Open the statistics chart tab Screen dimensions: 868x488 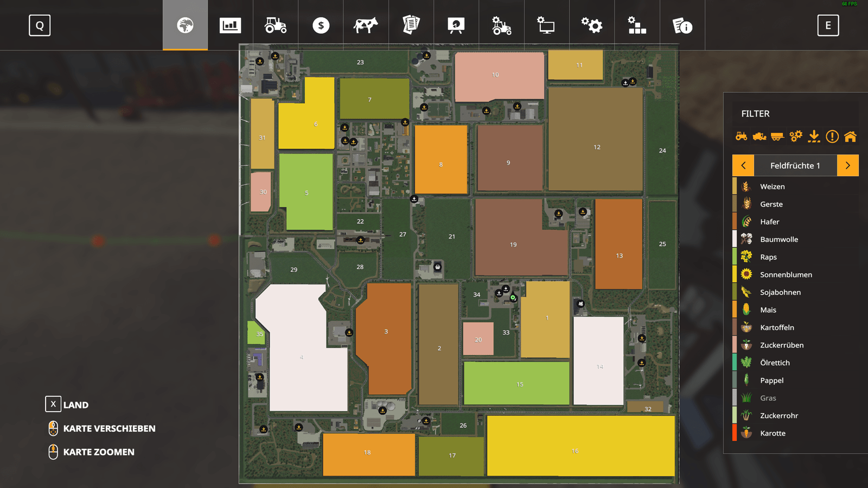[x=230, y=25]
